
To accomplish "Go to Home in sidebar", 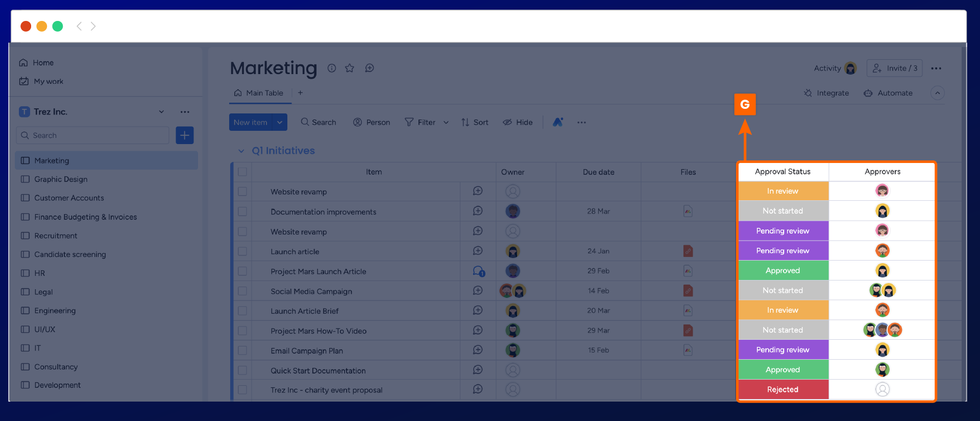I will (37, 62).
